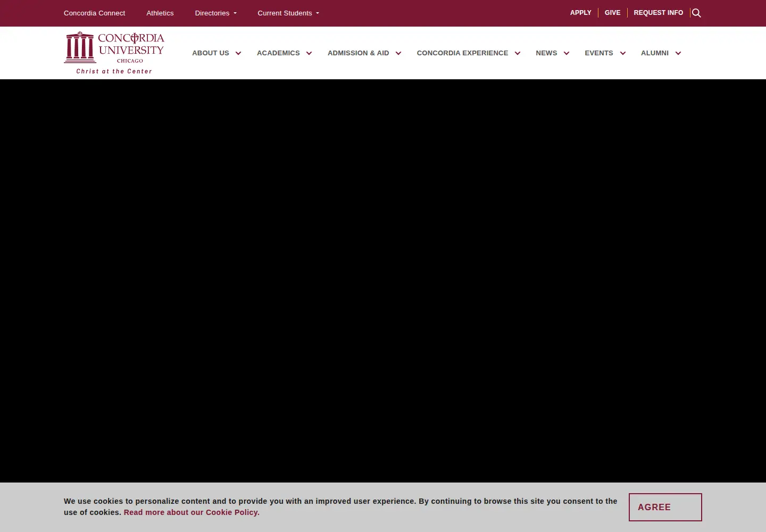The height and width of the screenshot is (532, 766).
Task: Expand the chevron beside NEWS
Action: tap(567, 53)
